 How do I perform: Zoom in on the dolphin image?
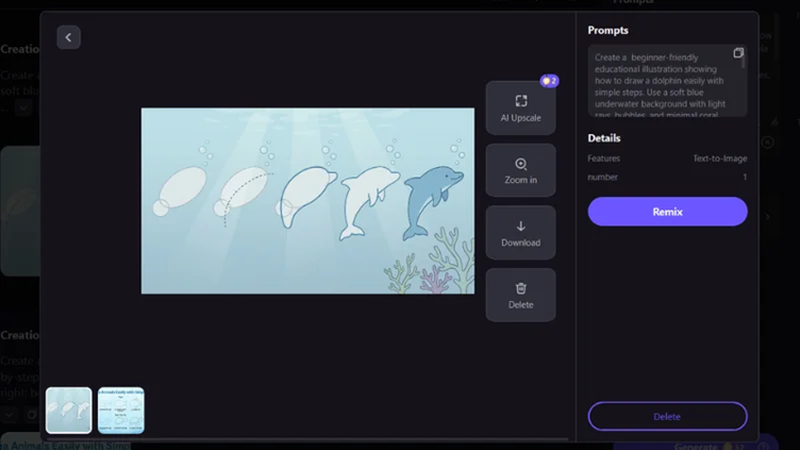point(520,170)
